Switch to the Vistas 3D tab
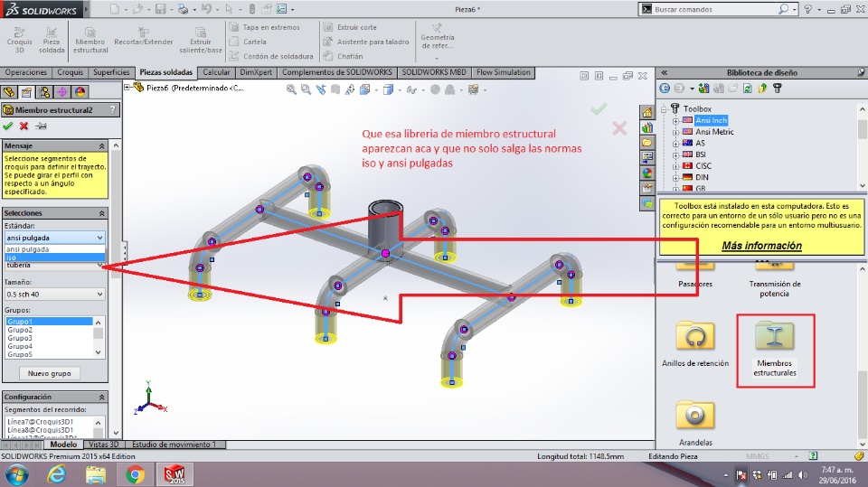 [x=103, y=445]
